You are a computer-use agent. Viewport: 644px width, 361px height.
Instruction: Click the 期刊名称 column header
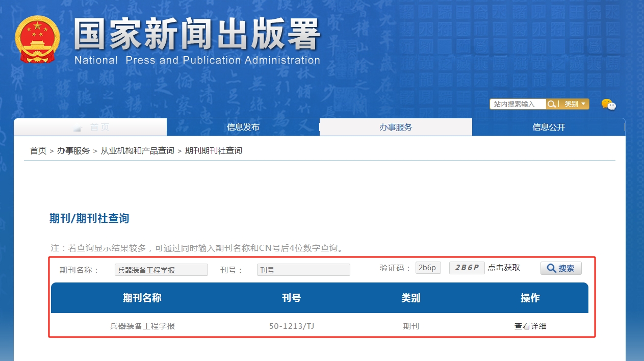pos(142,298)
